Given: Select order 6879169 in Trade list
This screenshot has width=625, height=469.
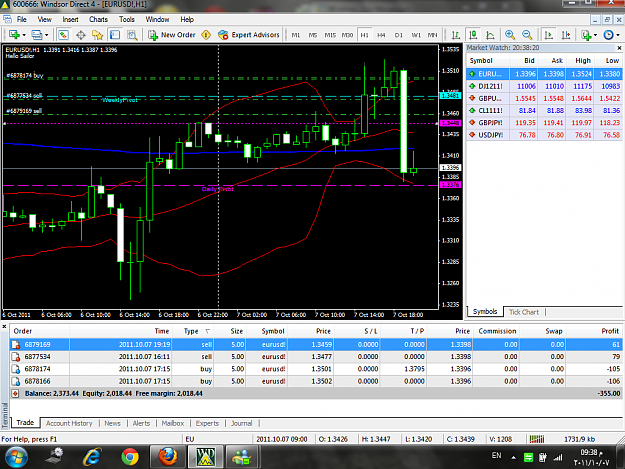Looking at the screenshot, I should pyautogui.click(x=316, y=344).
